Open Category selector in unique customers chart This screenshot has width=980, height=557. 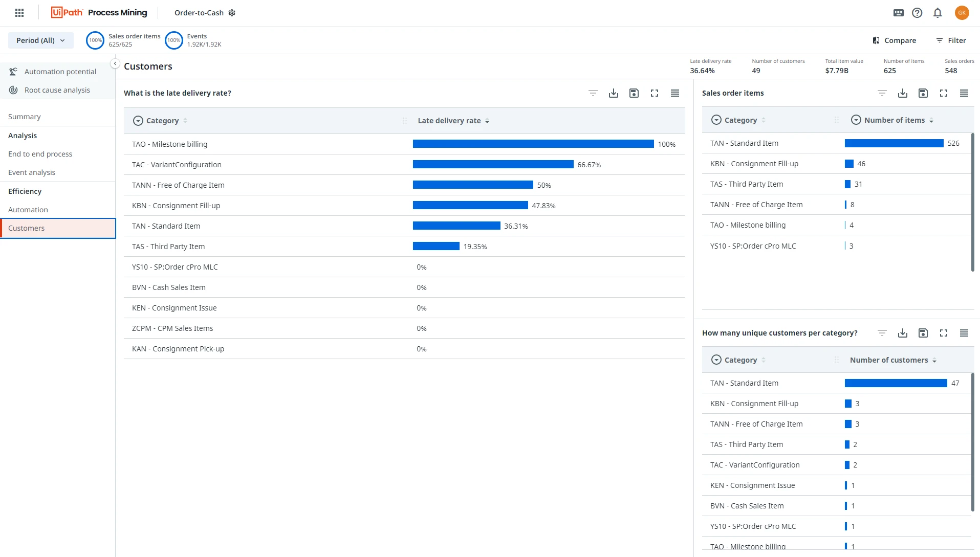716,360
